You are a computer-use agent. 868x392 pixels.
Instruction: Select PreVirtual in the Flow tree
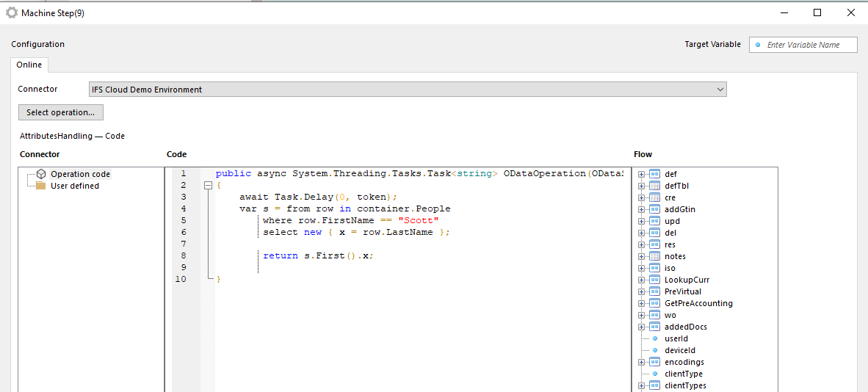tap(682, 291)
